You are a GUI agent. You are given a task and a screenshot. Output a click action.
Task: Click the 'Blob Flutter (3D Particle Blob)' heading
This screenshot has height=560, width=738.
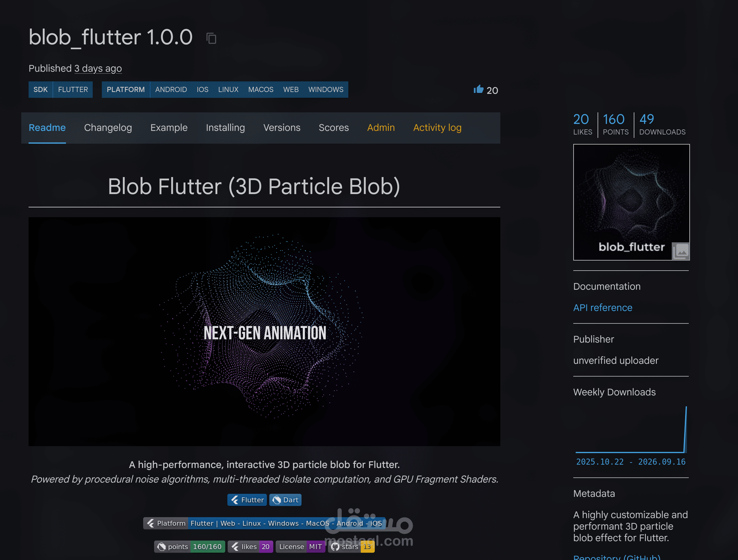coord(254,186)
